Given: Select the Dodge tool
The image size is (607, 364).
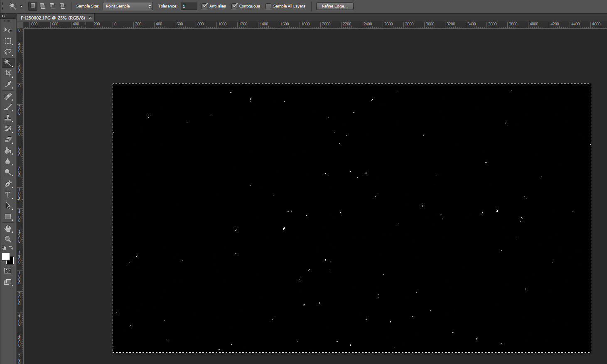Looking at the screenshot, I should click(x=8, y=172).
